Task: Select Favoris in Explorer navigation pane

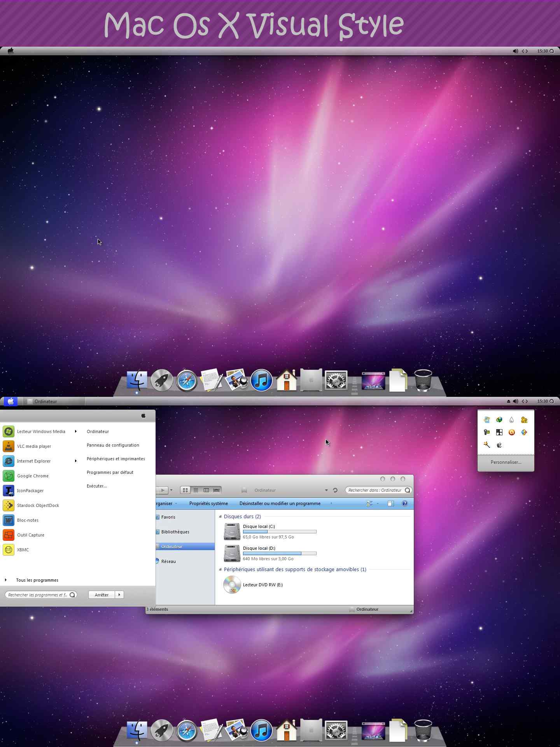Action: tap(168, 517)
